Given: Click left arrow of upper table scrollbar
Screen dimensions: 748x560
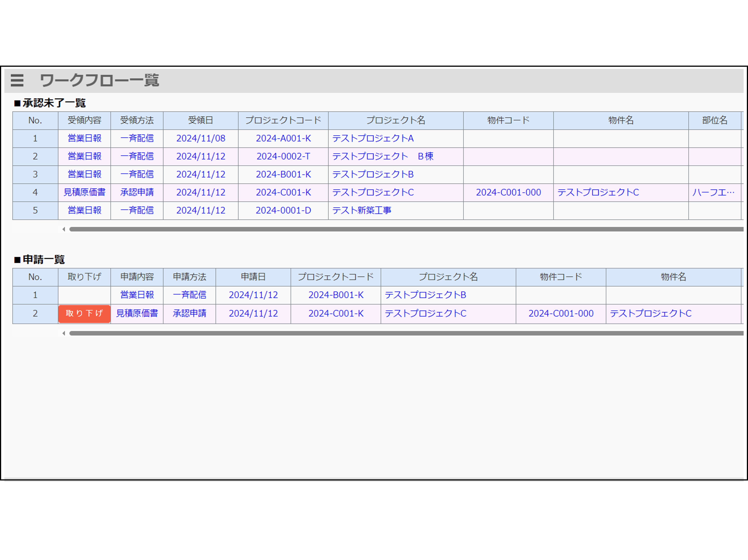Looking at the screenshot, I should (x=64, y=229).
